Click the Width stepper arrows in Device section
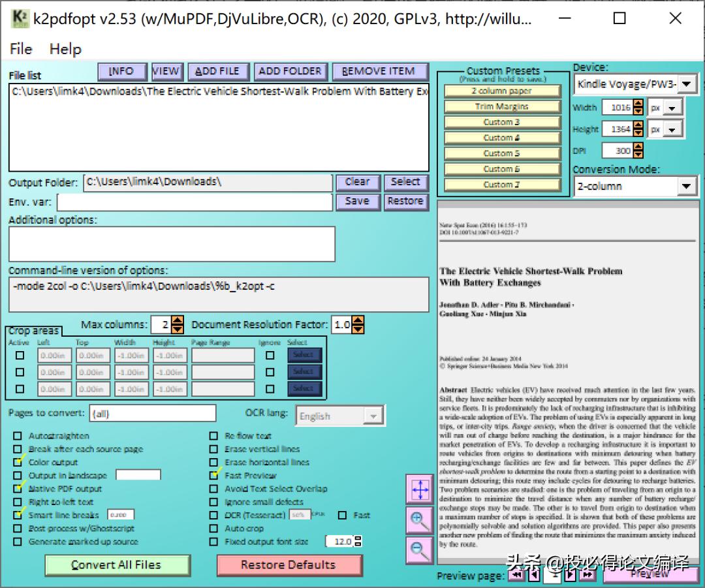Viewport: 705px width, 588px height. point(638,107)
